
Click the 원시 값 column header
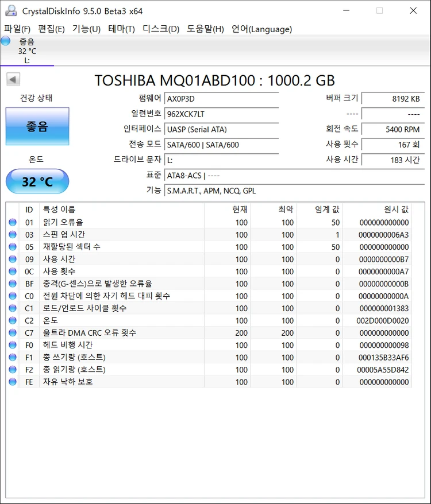(377, 210)
